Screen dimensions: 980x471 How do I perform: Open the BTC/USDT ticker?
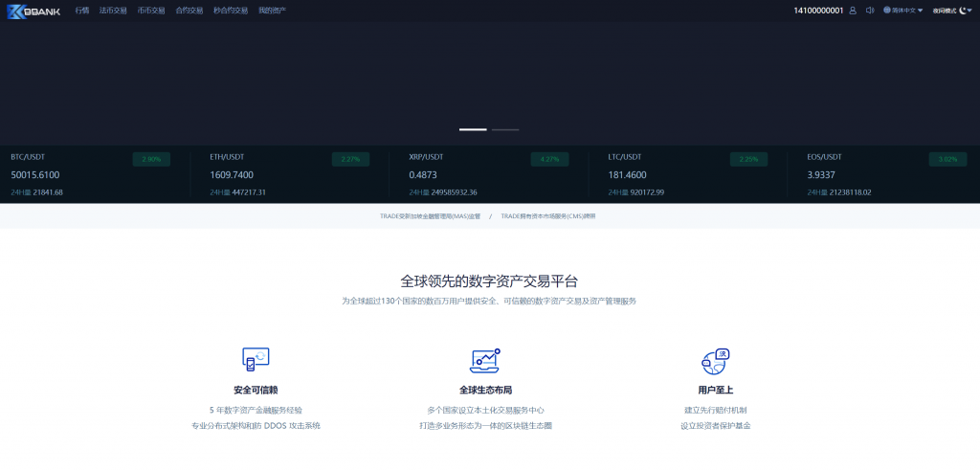[28, 157]
